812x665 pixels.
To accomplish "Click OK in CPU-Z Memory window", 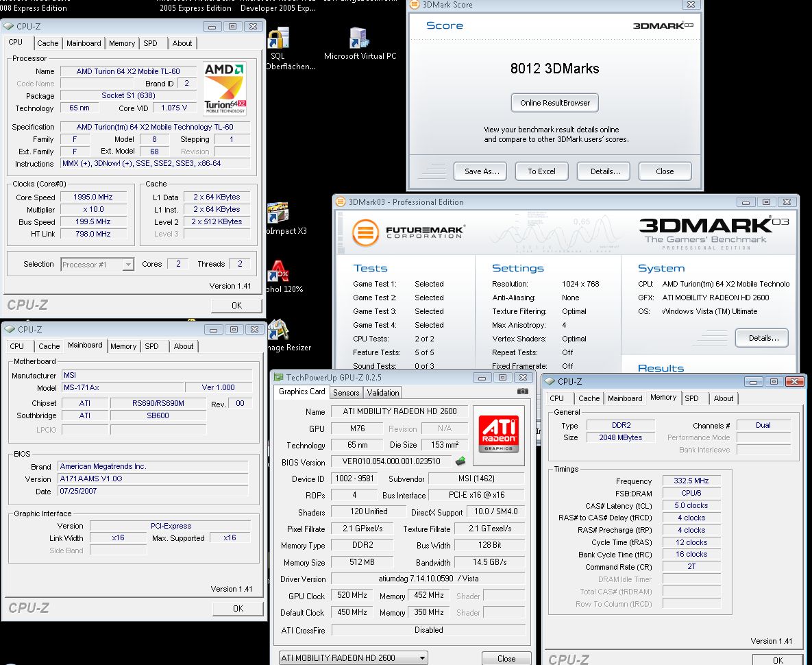I will [777, 660].
